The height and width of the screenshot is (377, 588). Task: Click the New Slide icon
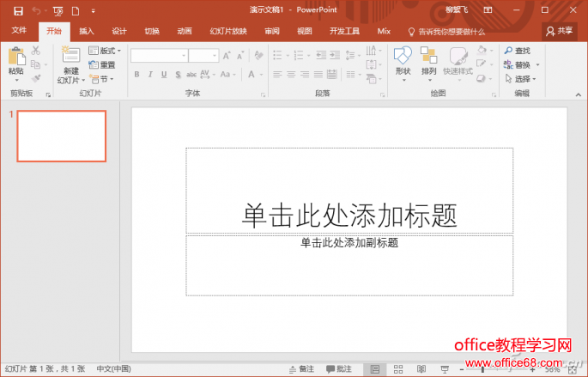tap(70, 57)
